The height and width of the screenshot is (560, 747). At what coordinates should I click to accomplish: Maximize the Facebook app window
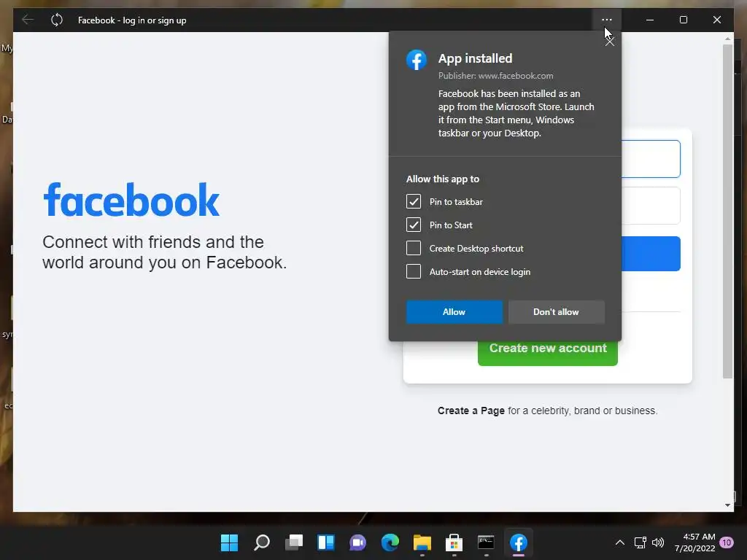[683, 20]
